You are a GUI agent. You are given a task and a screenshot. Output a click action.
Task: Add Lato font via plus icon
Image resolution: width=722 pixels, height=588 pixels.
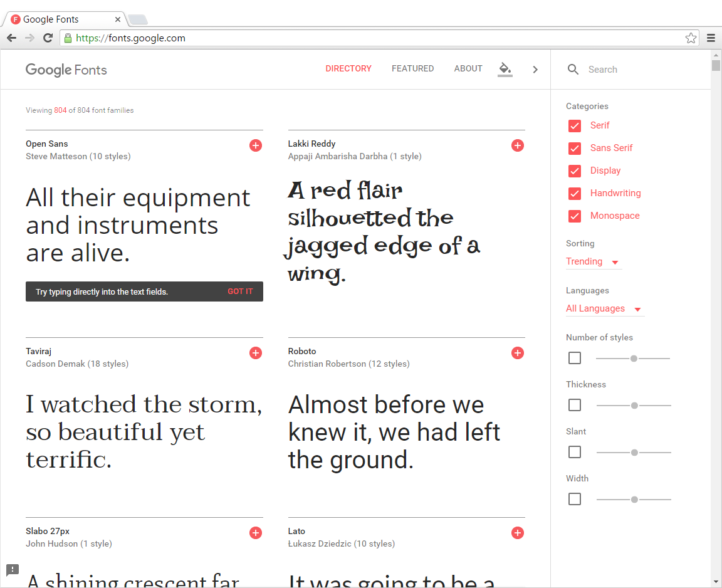point(518,533)
